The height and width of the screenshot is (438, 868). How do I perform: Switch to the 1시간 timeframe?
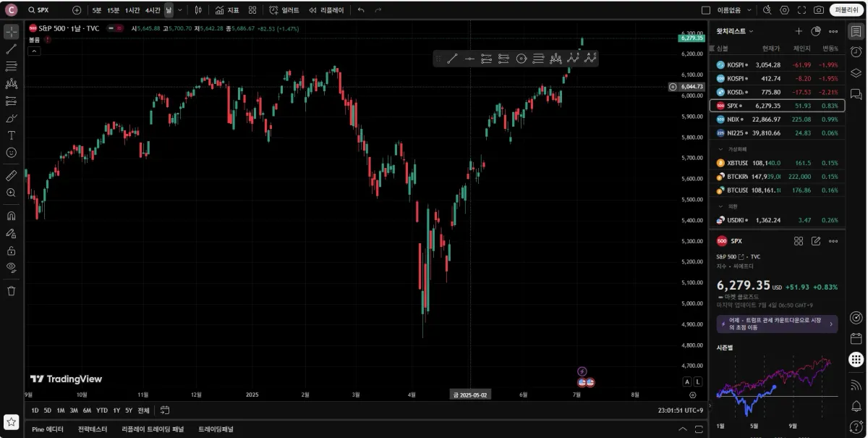132,10
